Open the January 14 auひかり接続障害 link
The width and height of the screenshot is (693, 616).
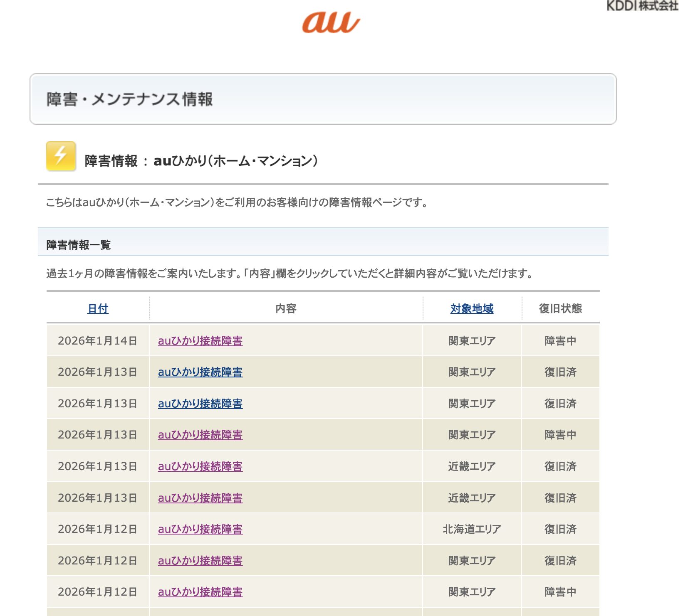click(200, 341)
